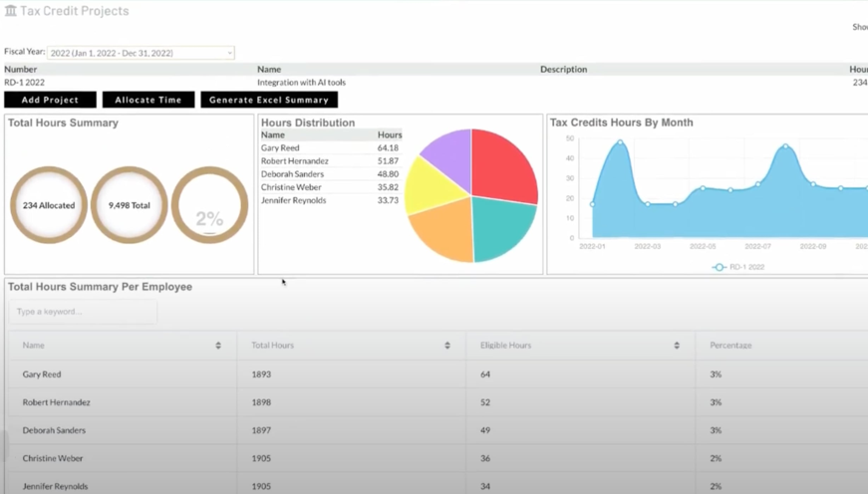Open the Fiscal Year dropdown

pyautogui.click(x=141, y=53)
